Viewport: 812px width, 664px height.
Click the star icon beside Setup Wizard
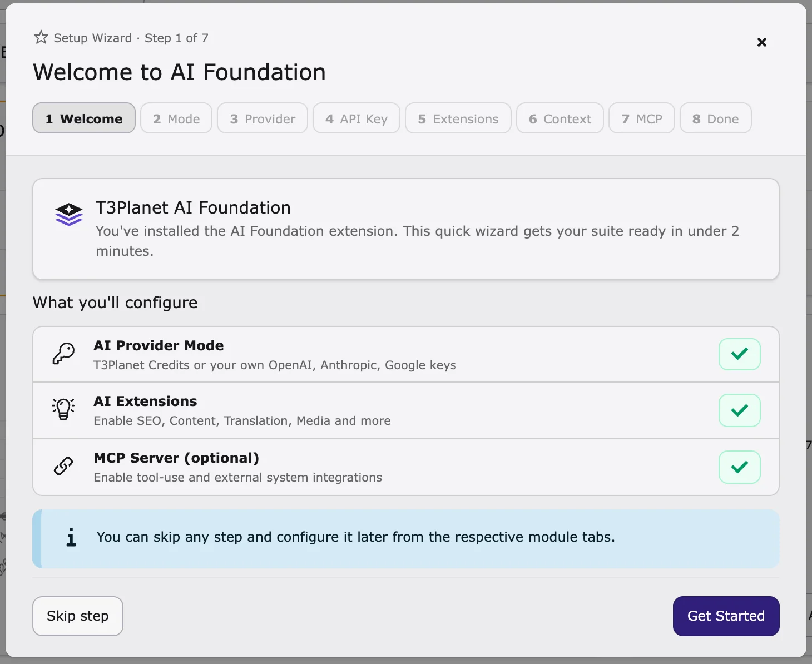coord(41,37)
